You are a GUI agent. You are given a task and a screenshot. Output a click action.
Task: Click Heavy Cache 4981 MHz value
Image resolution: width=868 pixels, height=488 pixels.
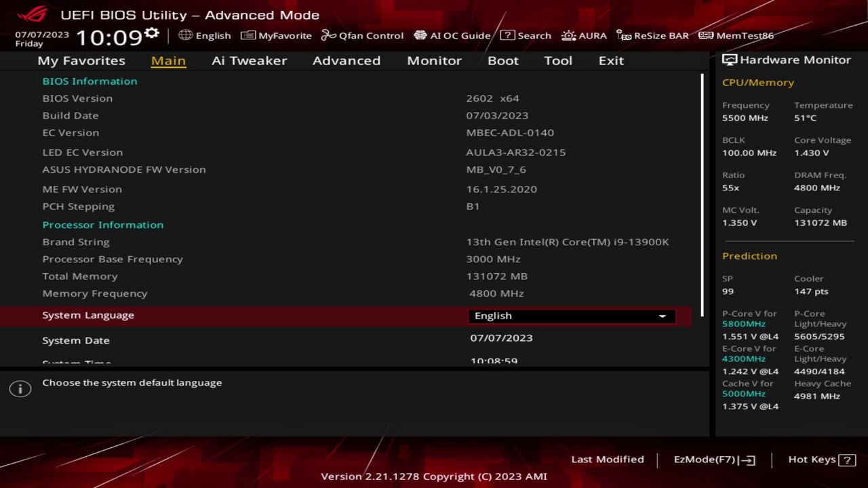click(x=817, y=396)
